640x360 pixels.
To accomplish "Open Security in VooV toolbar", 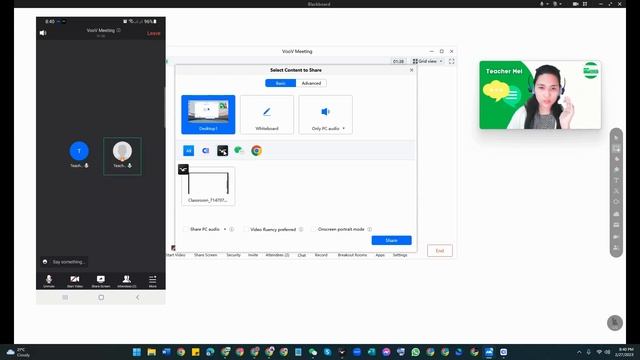I will 233,255.
